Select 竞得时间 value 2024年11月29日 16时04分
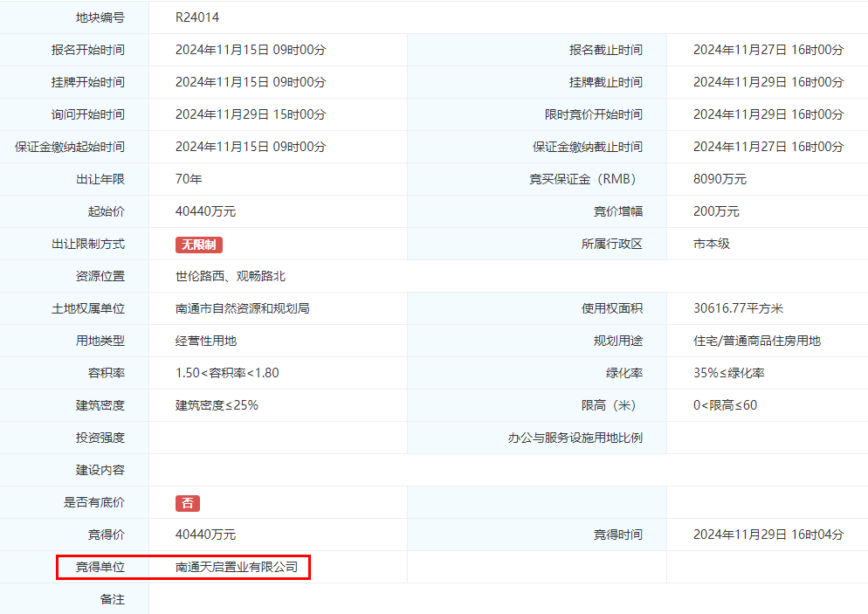This screenshot has width=868, height=614. click(x=768, y=535)
